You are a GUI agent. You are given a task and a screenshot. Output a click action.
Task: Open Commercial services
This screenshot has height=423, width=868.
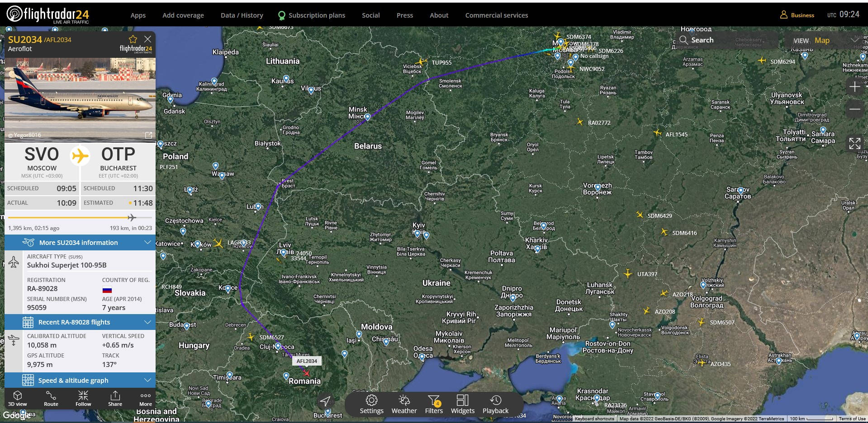[497, 15]
